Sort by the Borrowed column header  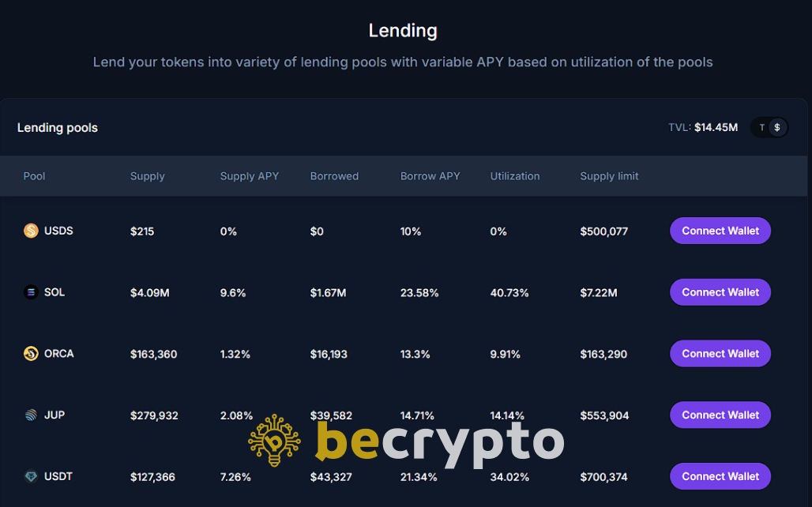pyautogui.click(x=334, y=176)
